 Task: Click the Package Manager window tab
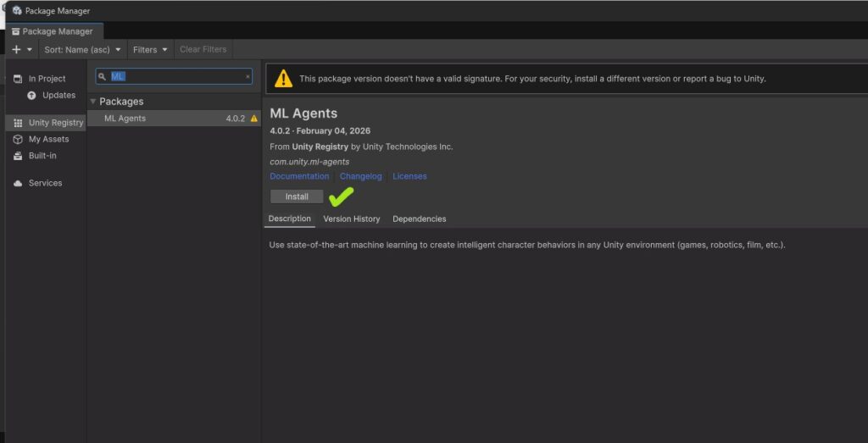tap(53, 31)
